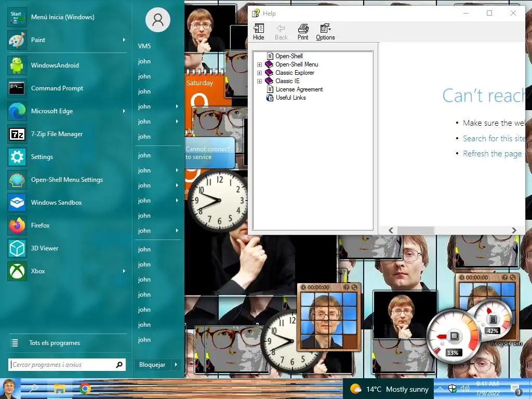Expand Bloquejar shutdown options arrow
The image size is (532, 399).
[176, 365]
